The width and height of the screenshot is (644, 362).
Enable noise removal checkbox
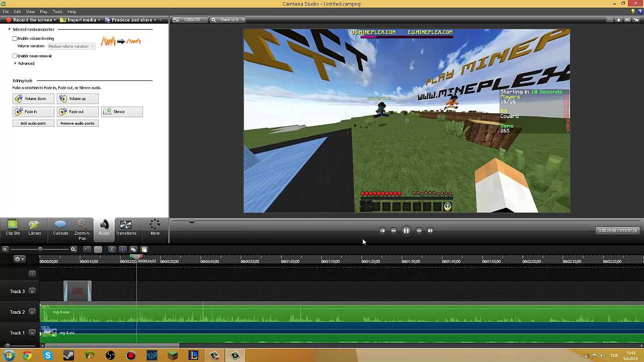(15, 56)
